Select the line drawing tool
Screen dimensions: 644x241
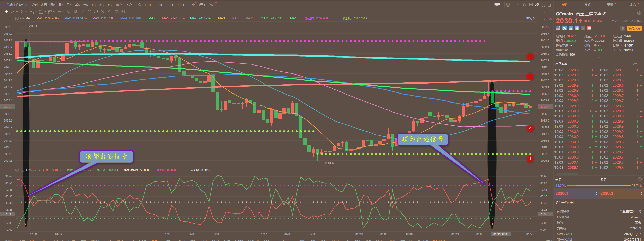13,12
